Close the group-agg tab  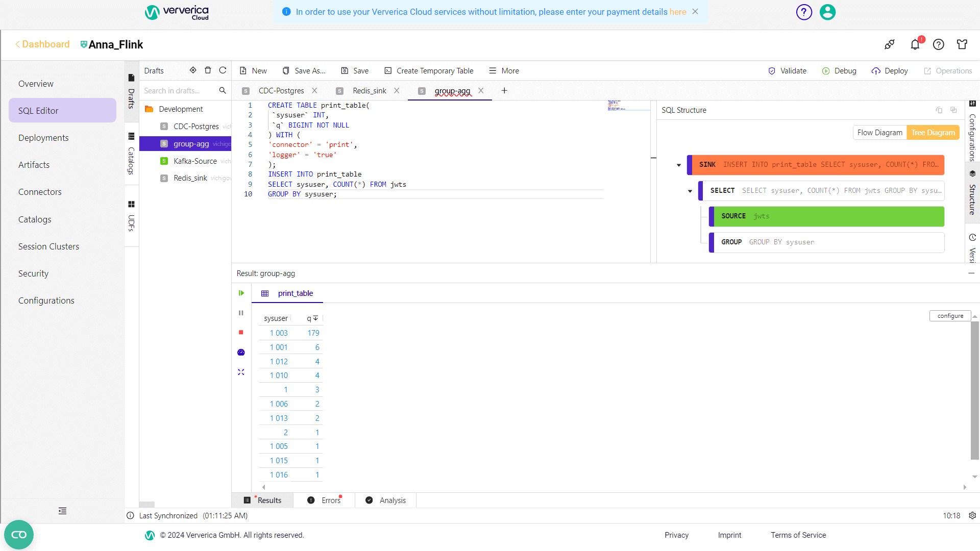click(481, 90)
